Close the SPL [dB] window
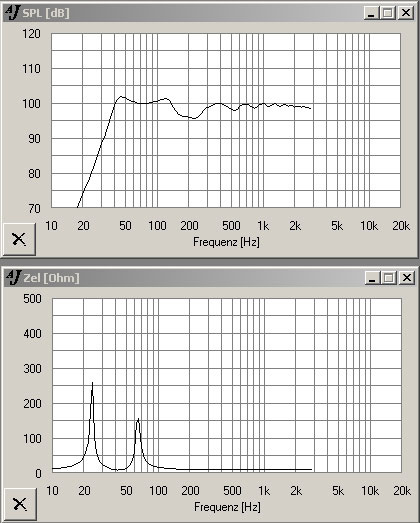The width and height of the screenshot is (420, 523). coord(405,13)
